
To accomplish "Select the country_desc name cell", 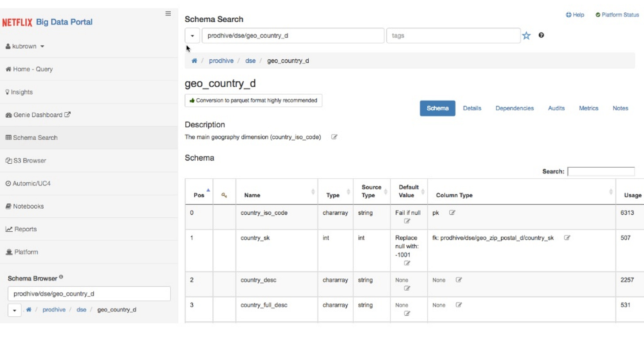I will coord(277,284).
